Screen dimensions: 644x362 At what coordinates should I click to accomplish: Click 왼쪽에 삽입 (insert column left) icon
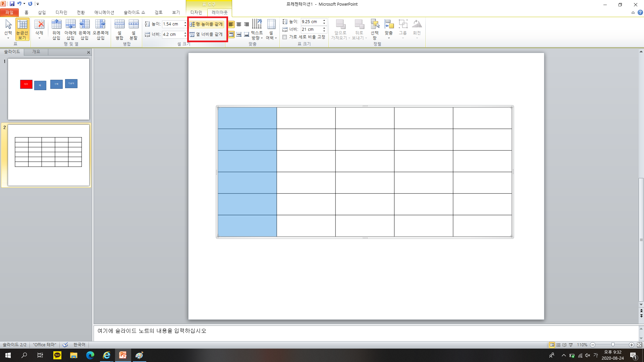click(x=84, y=29)
